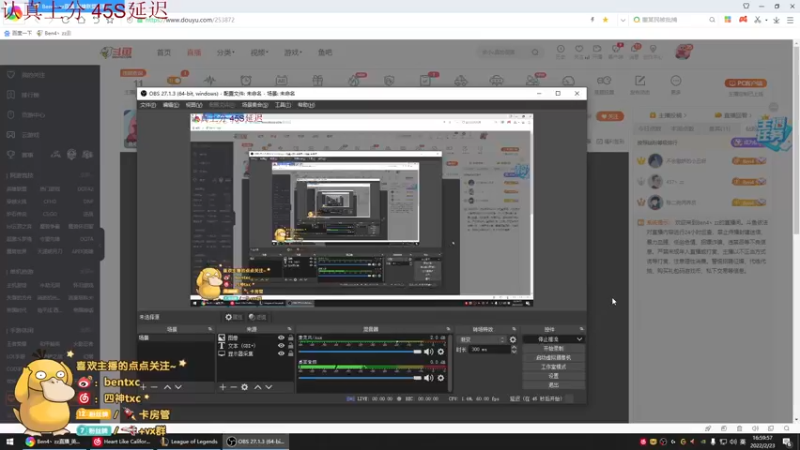Image resolution: width=800 pixels, height=450 pixels.
Task: Toggle visibility of 图像 source
Action: click(281, 338)
